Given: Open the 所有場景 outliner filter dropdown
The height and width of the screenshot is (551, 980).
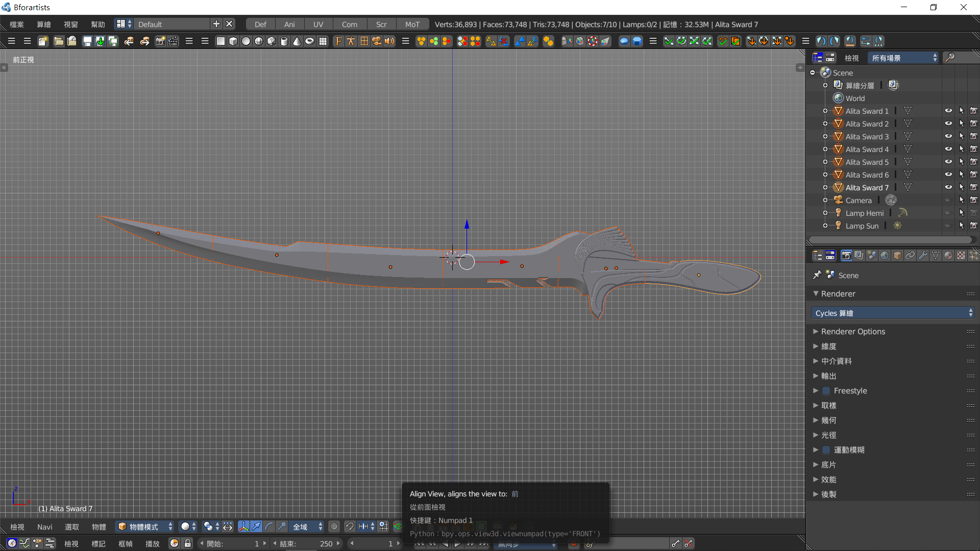Looking at the screenshot, I should pyautogui.click(x=903, y=58).
